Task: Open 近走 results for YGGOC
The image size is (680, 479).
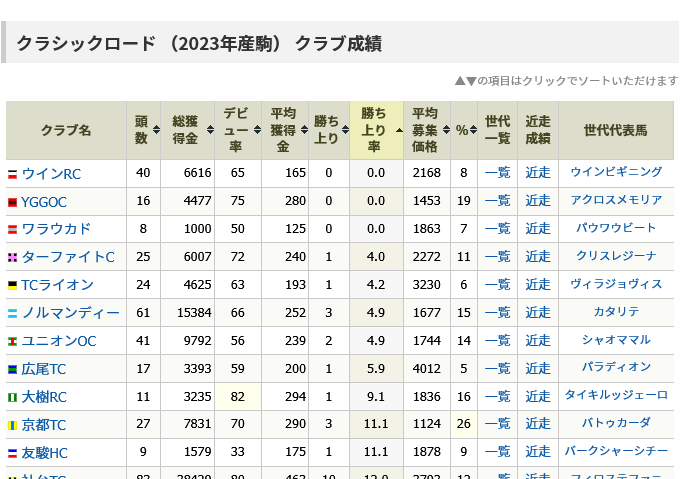Action: (x=538, y=201)
